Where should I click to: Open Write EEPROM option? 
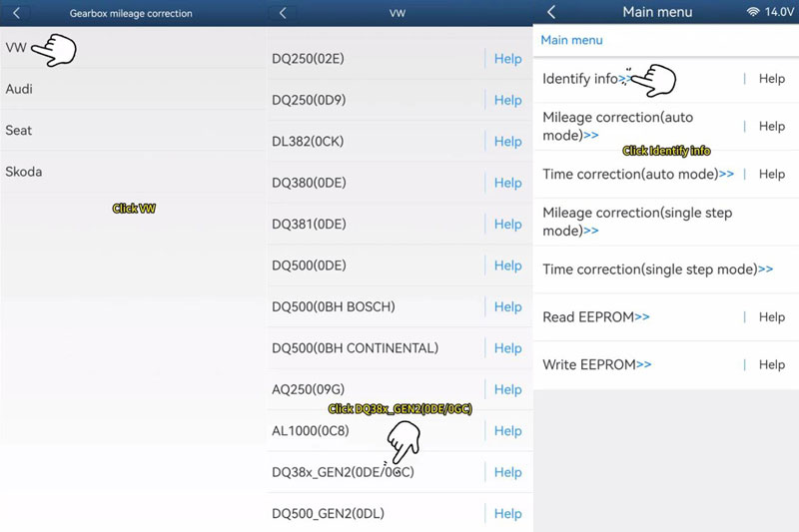coord(596,365)
